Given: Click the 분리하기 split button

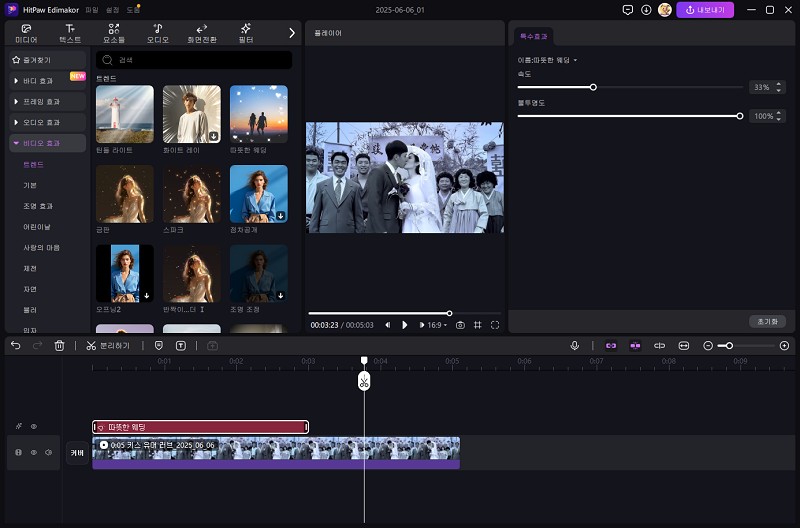Looking at the screenshot, I should tap(108, 346).
